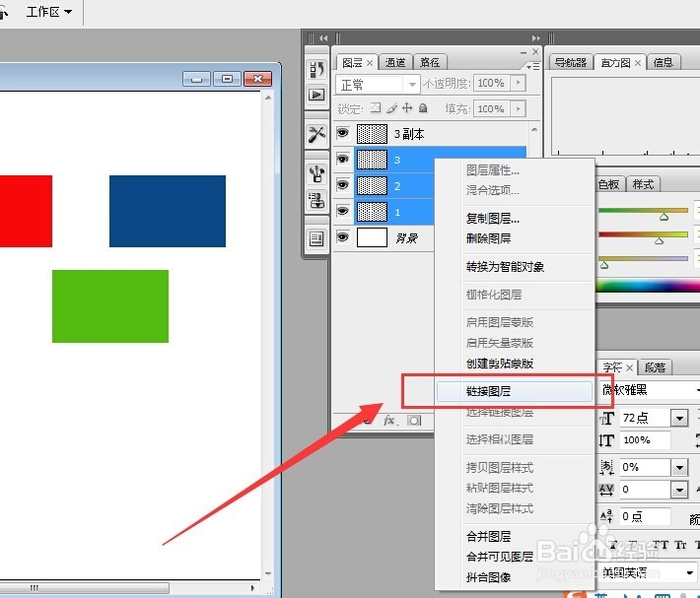Click the color spectrum ramp bar

[648, 286]
